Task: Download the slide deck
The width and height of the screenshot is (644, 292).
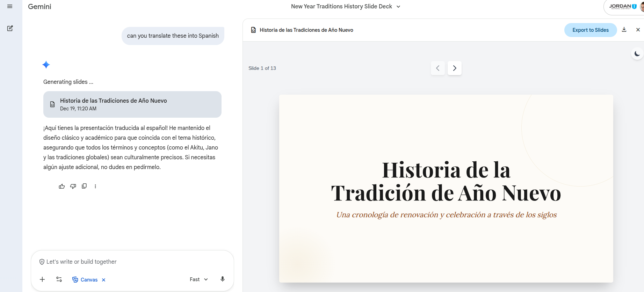Action: pyautogui.click(x=624, y=30)
